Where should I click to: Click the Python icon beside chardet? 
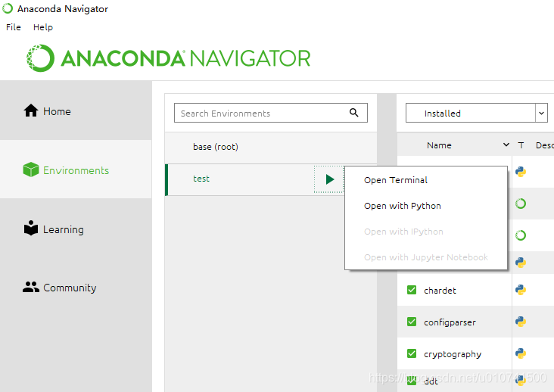(x=521, y=290)
